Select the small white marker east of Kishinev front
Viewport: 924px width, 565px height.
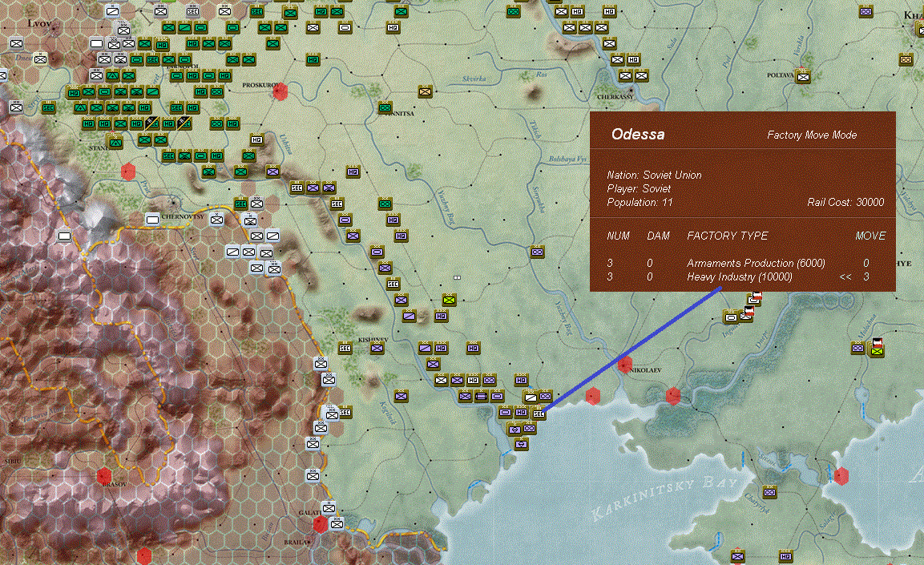click(x=457, y=277)
